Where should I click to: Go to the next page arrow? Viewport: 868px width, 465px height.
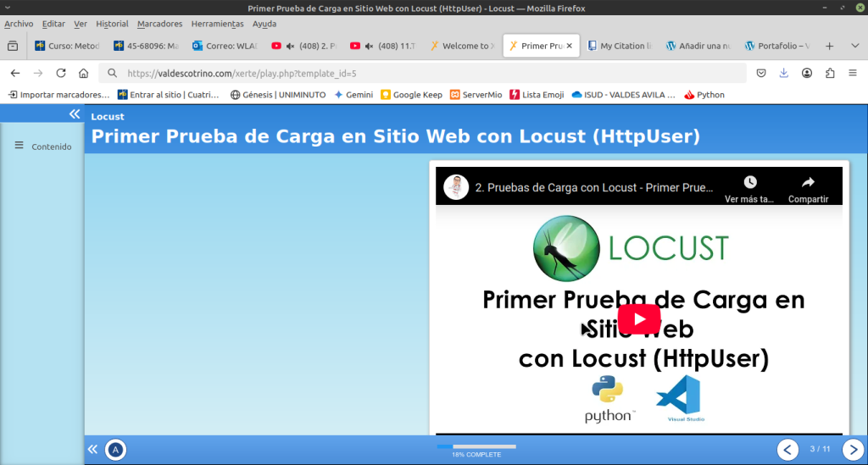point(853,450)
